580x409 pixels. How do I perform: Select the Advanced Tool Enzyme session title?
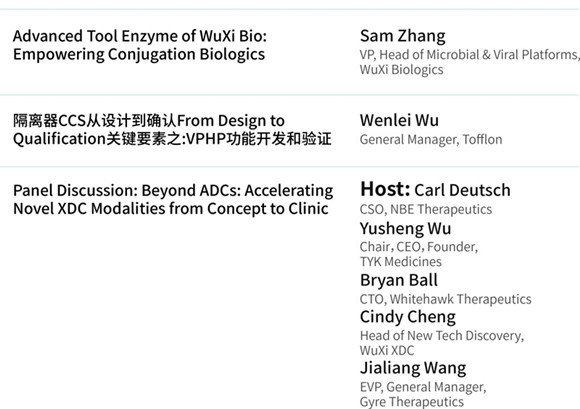140,45
